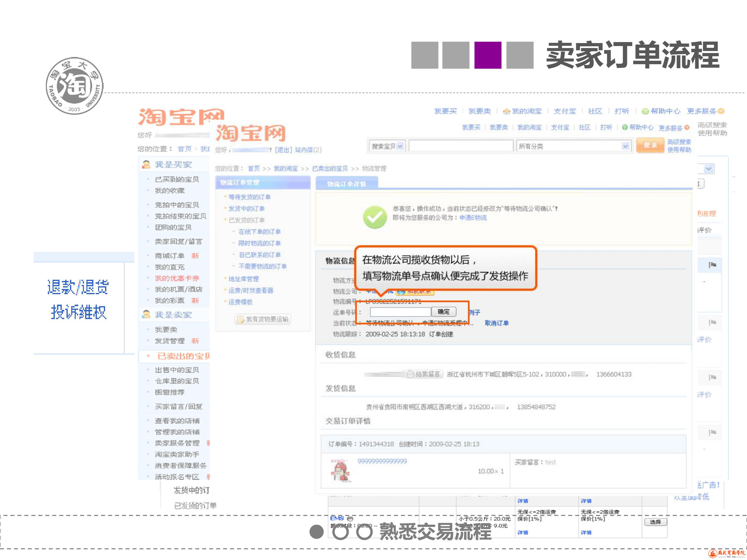The height and width of the screenshot is (560, 747).
Task: Select the second hollow slide progress dot
Action: point(340,532)
